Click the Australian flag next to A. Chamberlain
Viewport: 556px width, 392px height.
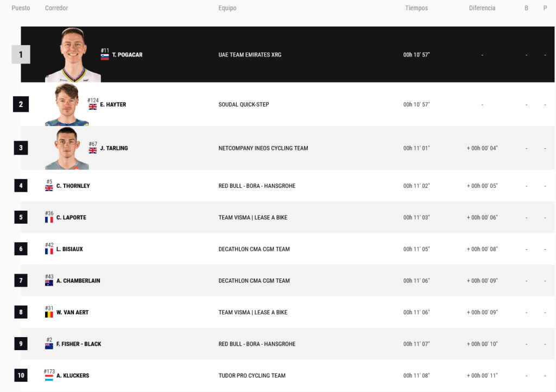point(49,283)
